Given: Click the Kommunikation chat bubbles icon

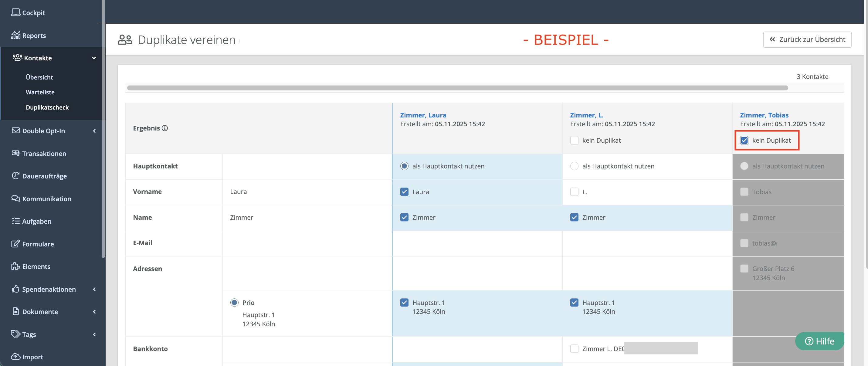Looking at the screenshot, I should (x=15, y=198).
